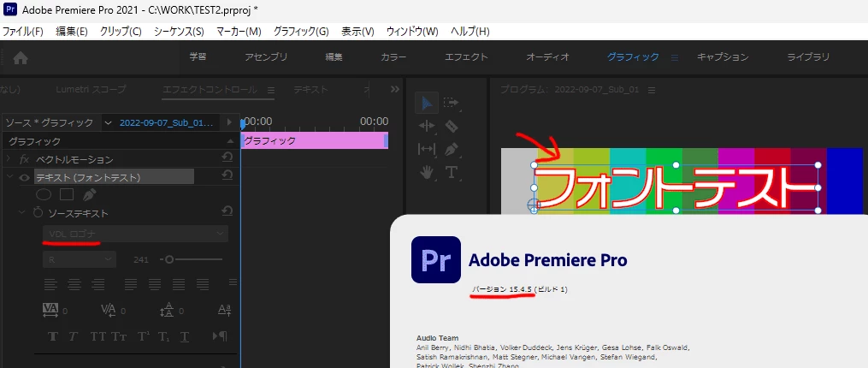Screen dimensions: 868x368
Task: Open the ファイル(F) menu
Action: pos(23,32)
